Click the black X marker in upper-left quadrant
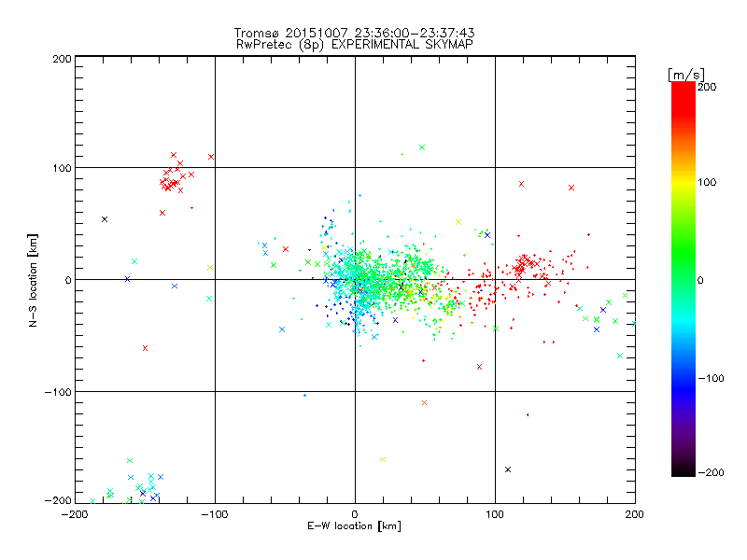747x560 pixels. 105,219
